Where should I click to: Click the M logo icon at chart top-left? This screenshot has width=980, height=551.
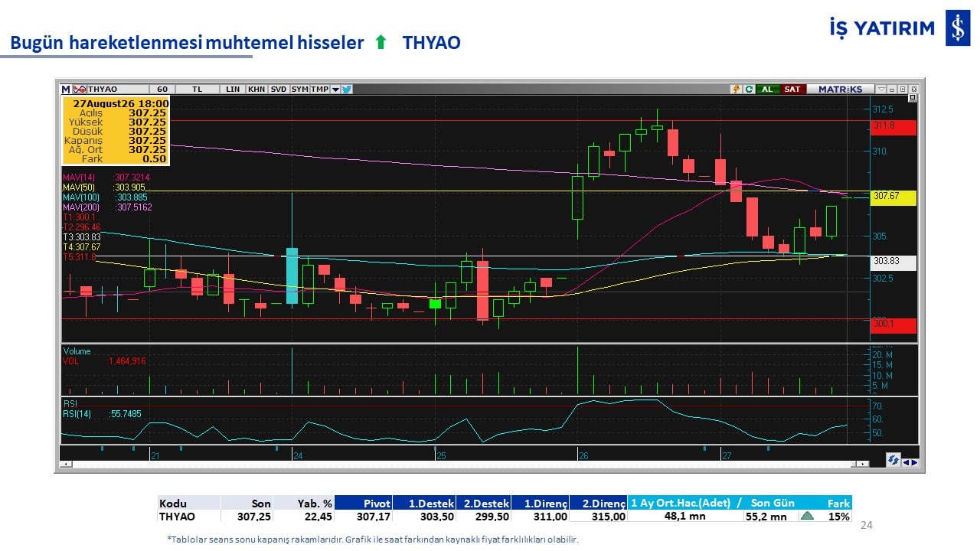(66, 89)
